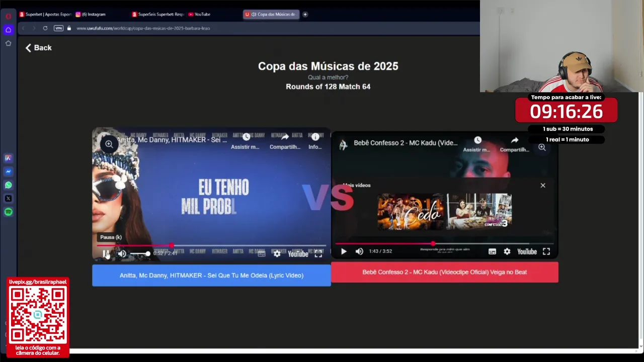The height and width of the screenshot is (362, 644).
Task: Zoom the Anitta video with magnifier icon
Action: click(109, 144)
